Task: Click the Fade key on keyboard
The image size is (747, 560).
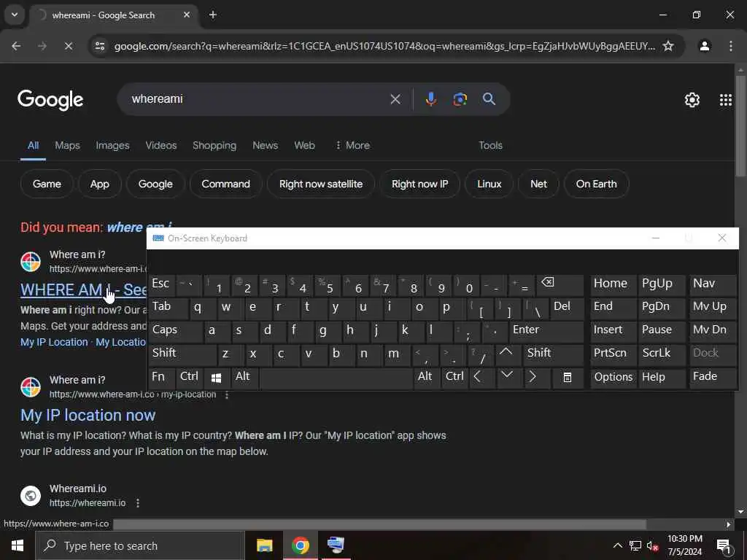Action: click(x=713, y=378)
